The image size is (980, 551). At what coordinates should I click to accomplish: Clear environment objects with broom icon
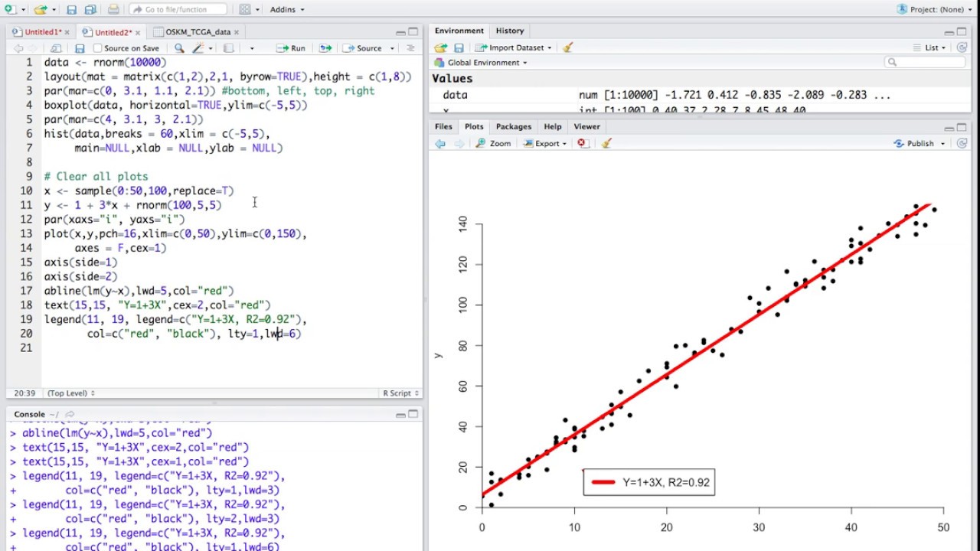pyautogui.click(x=567, y=47)
